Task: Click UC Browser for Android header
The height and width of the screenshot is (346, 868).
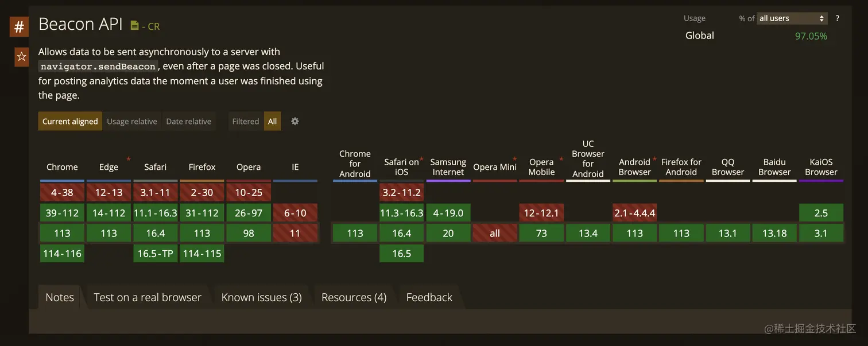Action: 588,159
